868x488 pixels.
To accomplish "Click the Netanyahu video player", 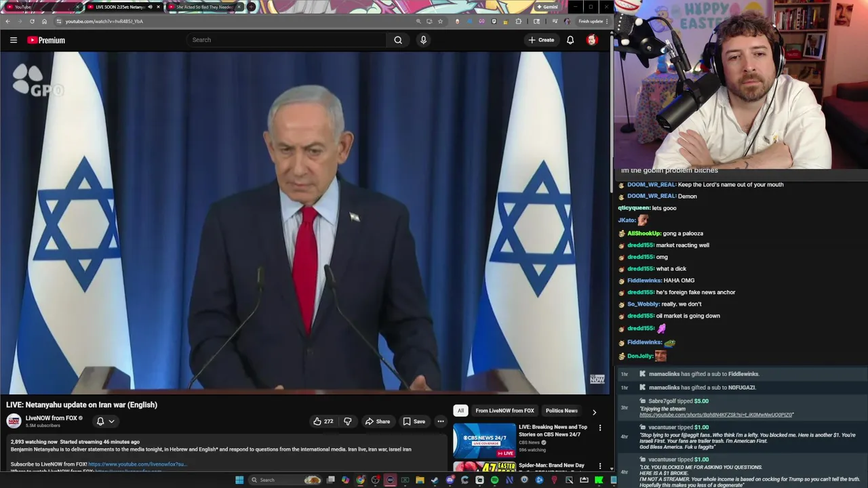I will [304, 223].
